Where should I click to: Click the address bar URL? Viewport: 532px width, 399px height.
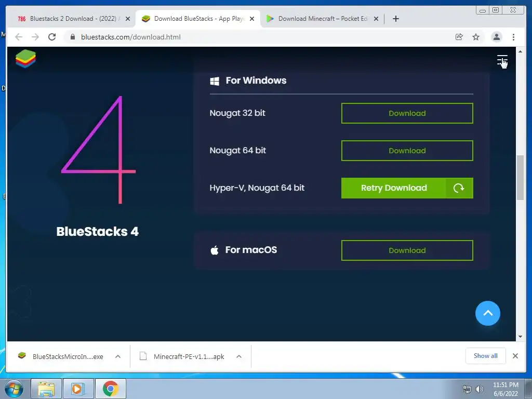coord(130,37)
